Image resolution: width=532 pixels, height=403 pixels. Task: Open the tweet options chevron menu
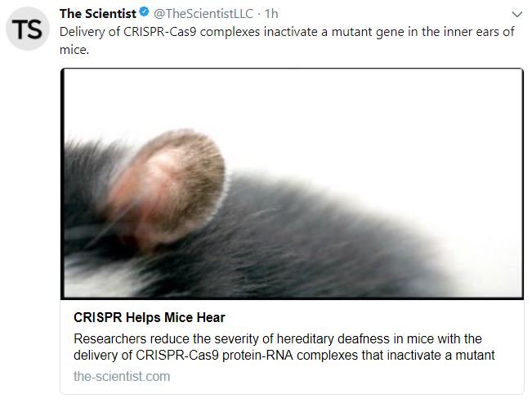pos(516,15)
